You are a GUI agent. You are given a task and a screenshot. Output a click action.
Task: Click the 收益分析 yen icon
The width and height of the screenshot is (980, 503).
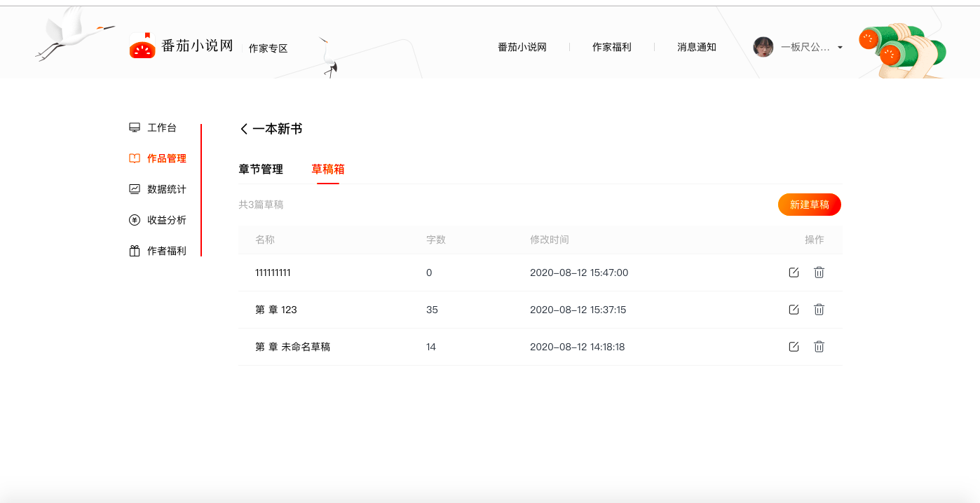point(135,220)
